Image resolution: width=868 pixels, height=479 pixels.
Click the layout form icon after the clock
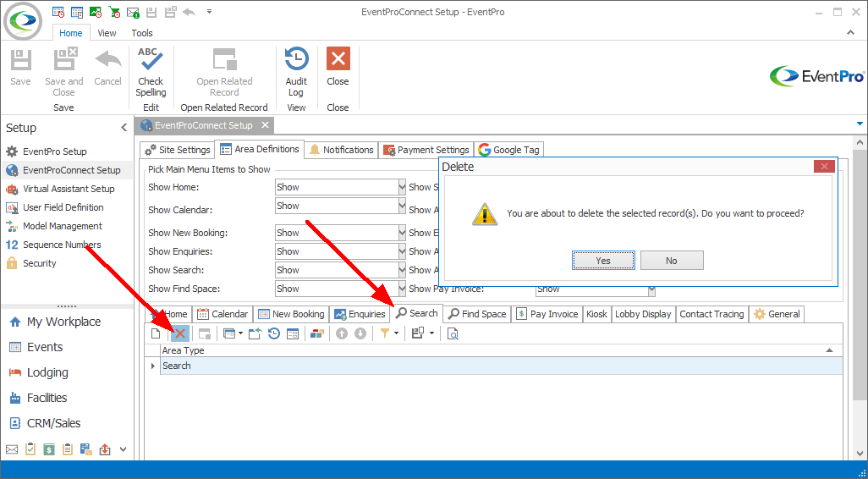pos(292,333)
